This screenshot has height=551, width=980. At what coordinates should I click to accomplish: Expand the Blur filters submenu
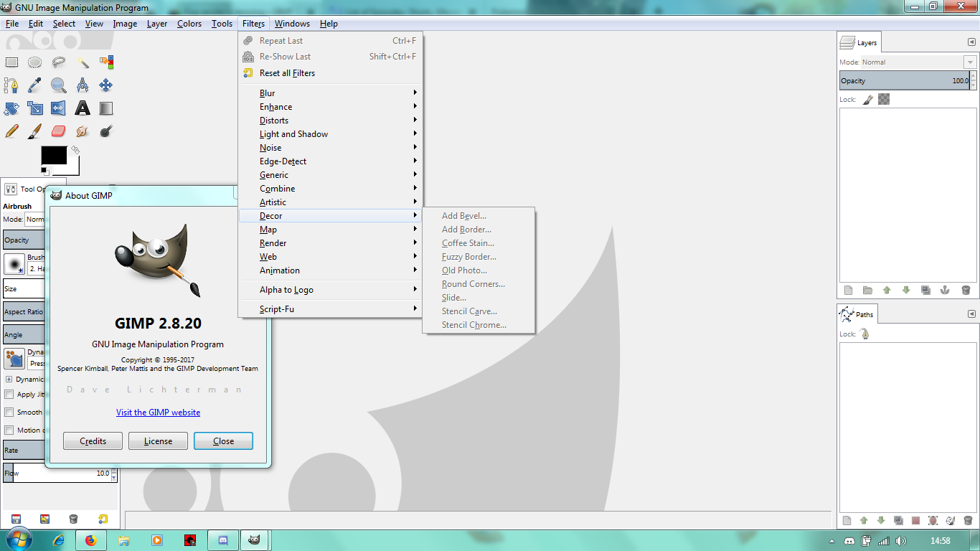click(331, 93)
